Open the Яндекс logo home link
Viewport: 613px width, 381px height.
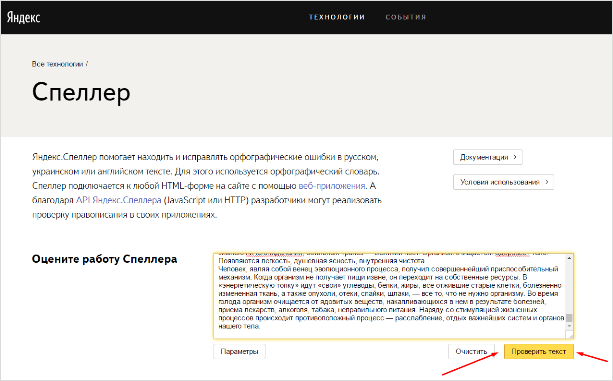(x=23, y=17)
